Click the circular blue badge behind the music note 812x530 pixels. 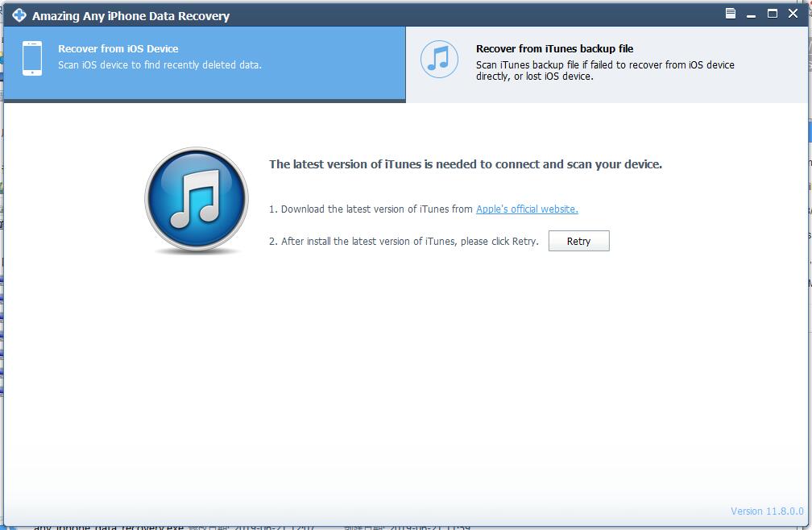pyautogui.click(x=439, y=60)
